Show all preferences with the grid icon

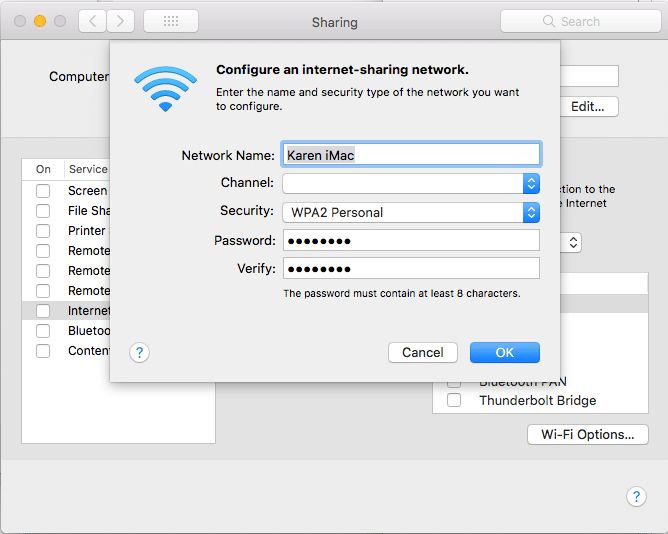tap(171, 21)
